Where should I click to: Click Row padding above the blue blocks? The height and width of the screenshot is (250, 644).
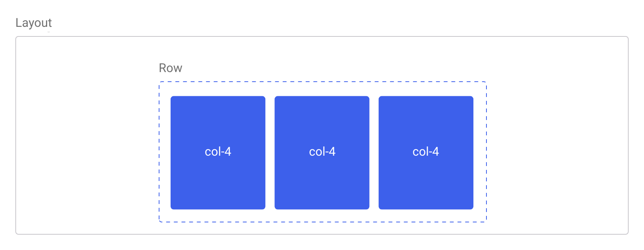323,89
